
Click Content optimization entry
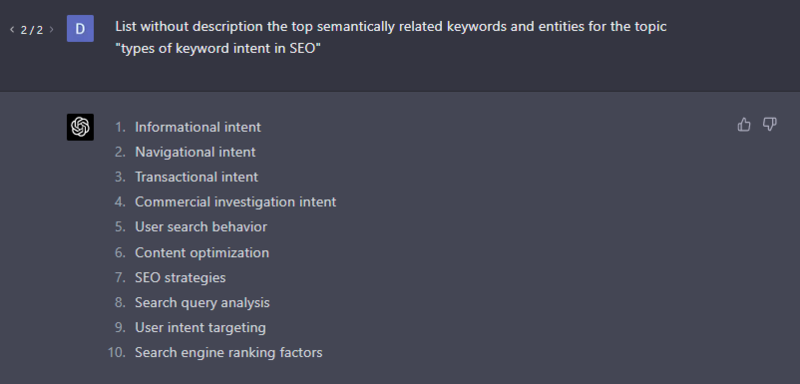click(x=202, y=252)
